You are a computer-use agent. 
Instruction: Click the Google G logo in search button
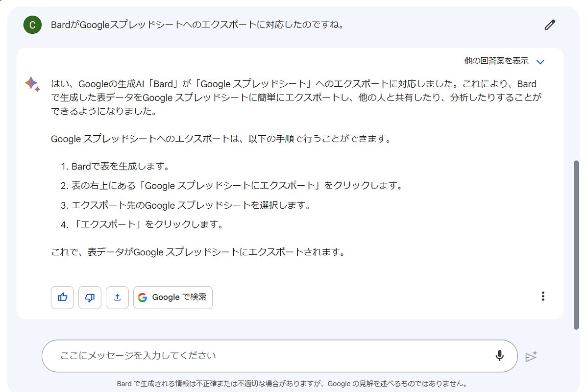pos(143,297)
